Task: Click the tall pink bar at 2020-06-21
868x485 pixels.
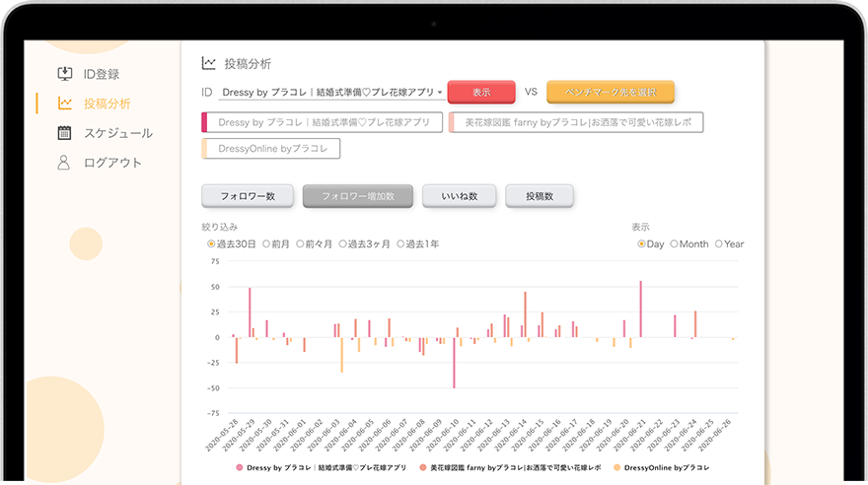Action: (x=640, y=310)
